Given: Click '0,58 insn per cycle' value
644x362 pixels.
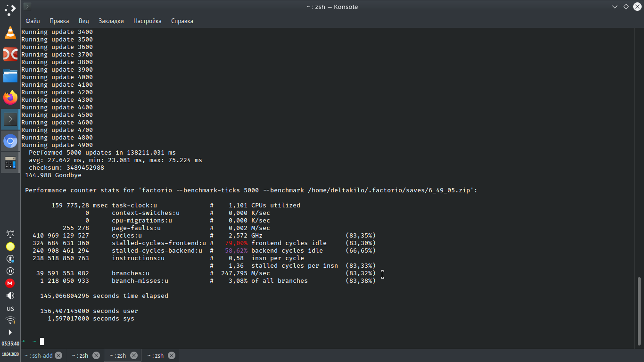Looking at the screenshot, I should coord(266,258).
